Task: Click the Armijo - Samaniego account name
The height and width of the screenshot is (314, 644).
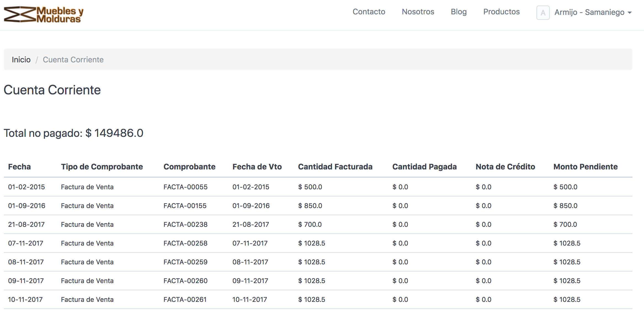Action: click(589, 12)
